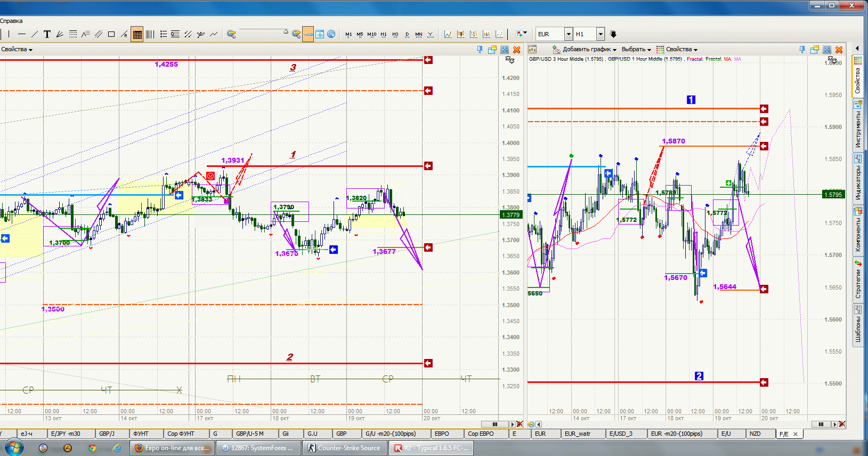The width and height of the screenshot is (868, 456).
Task: Detach right chart into new window
Action: click(x=815, y=50)
